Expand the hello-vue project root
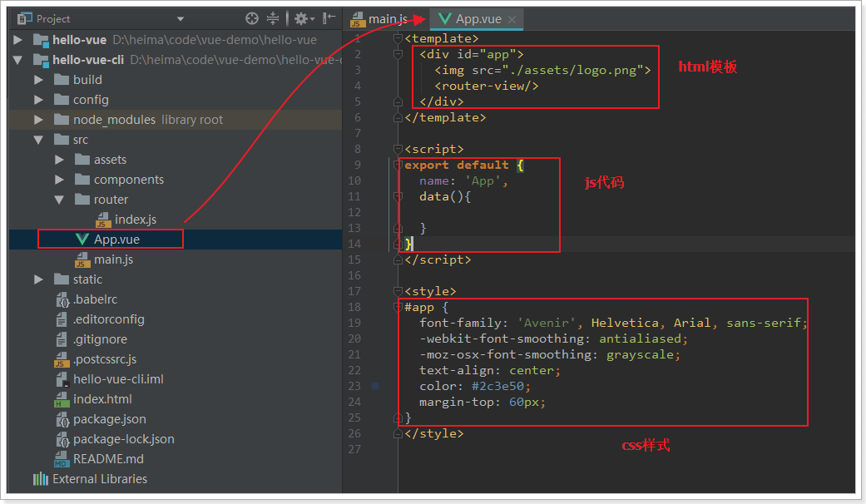This screenshot has height=504, width=866. click(x=18, y=40)
